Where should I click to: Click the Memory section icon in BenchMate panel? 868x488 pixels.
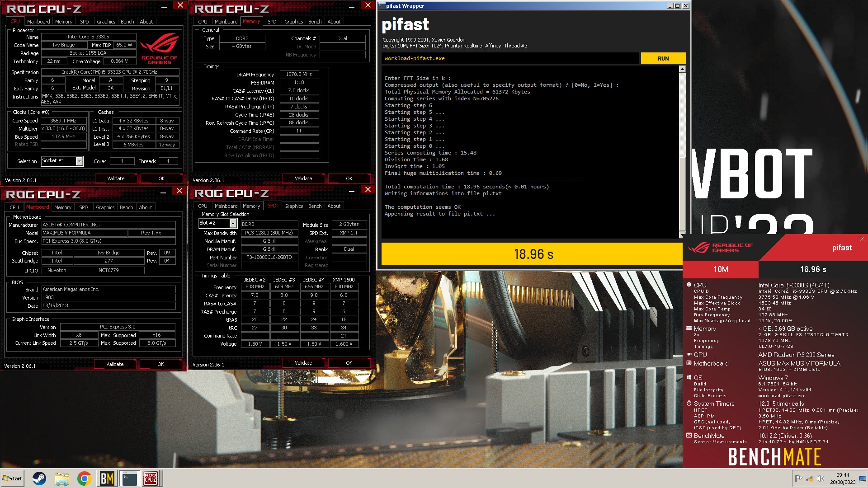click(x=689, y=328)
